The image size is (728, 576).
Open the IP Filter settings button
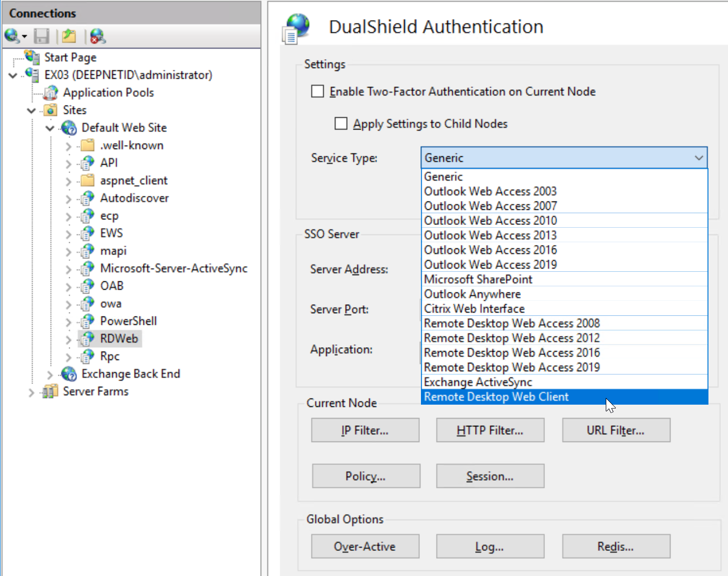pos(365,430)
